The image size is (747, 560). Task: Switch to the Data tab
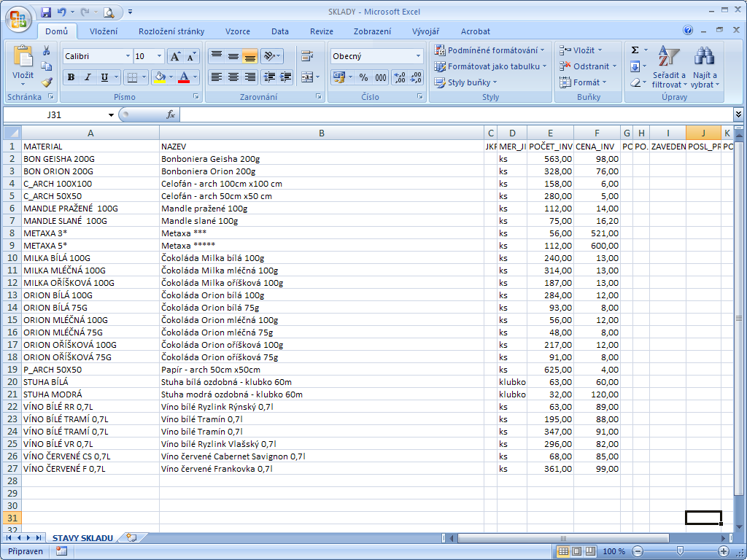click(280, 31)
